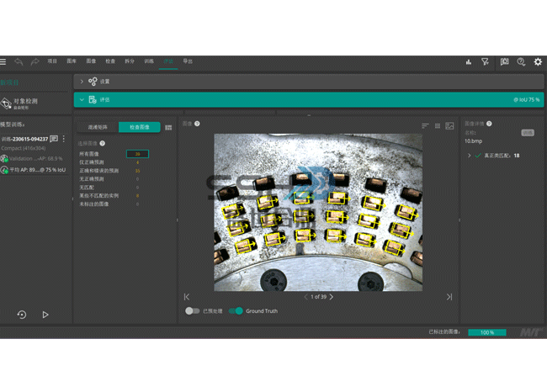Click the filter funnel icon
The height and width of the screenshot is (392, 547).
coord(485,61)
